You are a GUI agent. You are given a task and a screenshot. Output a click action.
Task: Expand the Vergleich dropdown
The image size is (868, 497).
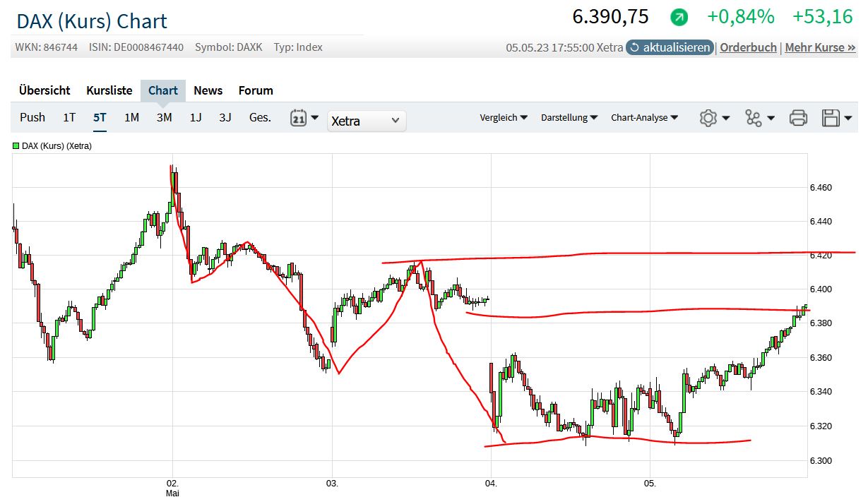503,118
